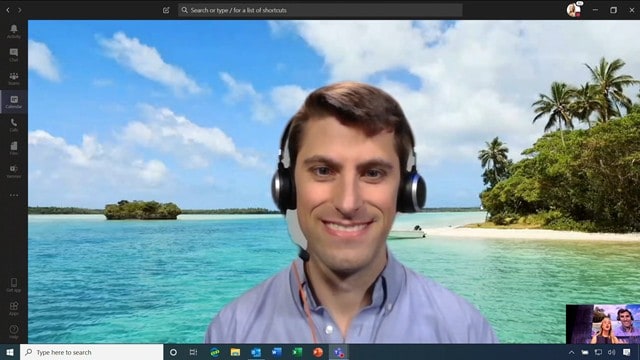The width and height of the screenshot is (640, 360).
Task: Go to Teams in the sidebar
Action: pos(13,78)
